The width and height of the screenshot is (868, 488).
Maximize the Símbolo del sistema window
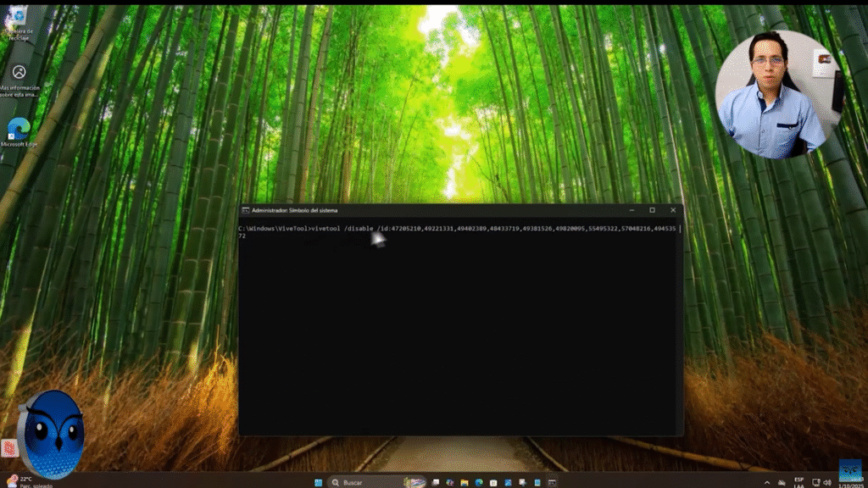(x=652, y=210)
